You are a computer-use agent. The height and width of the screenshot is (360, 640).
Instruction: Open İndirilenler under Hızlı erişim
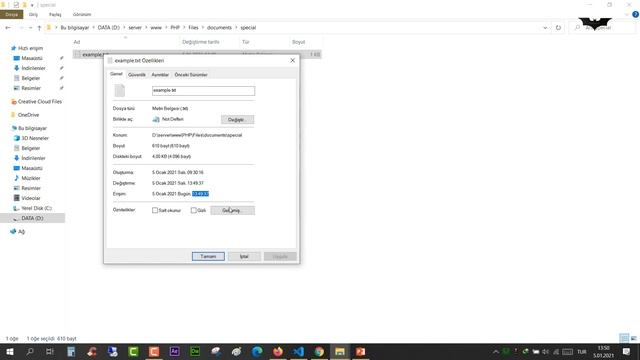coord(33,68)
